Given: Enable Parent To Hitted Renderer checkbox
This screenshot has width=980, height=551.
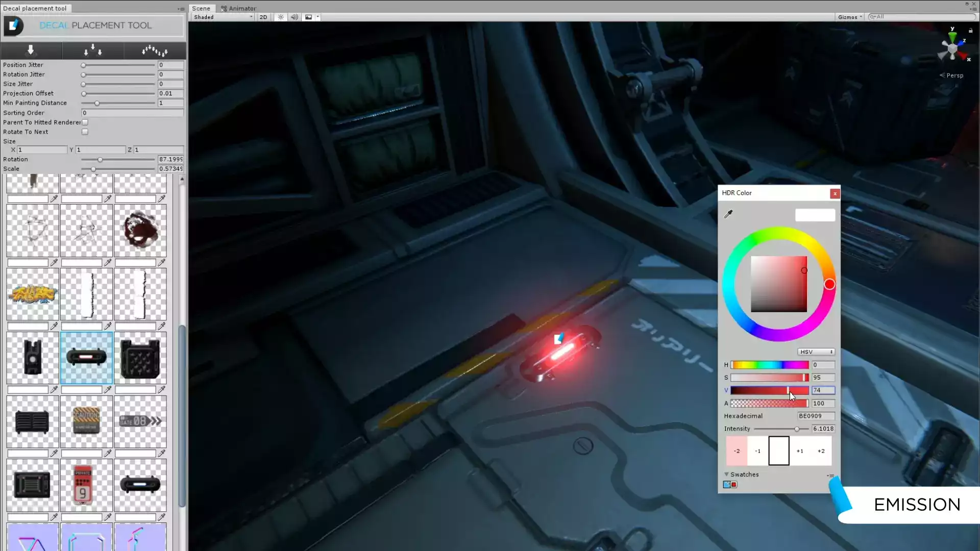Looking at the screenshot, I should coord(85,122).
